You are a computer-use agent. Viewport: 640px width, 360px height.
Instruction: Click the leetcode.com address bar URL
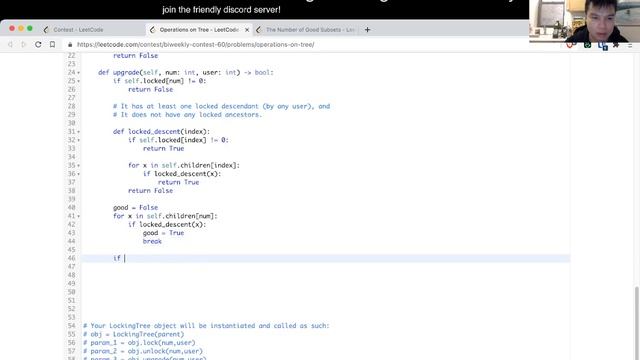tap(196, 44)
